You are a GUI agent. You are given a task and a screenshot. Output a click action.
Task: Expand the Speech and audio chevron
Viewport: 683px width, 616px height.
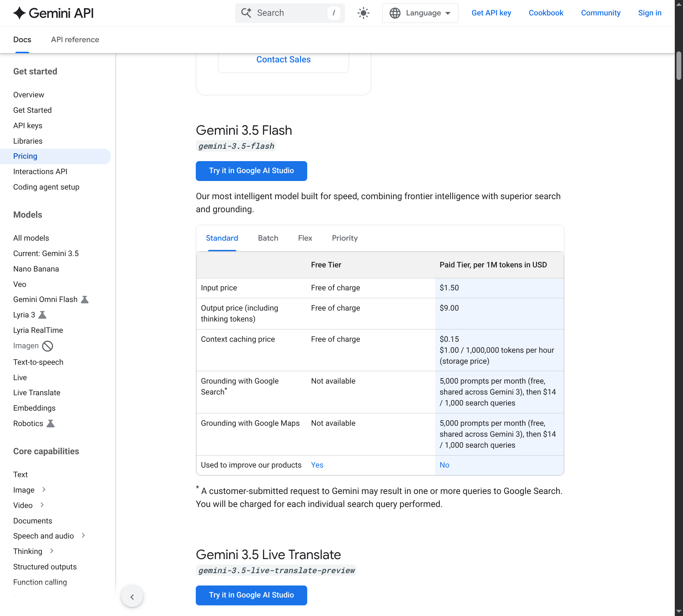coord(83,535)
